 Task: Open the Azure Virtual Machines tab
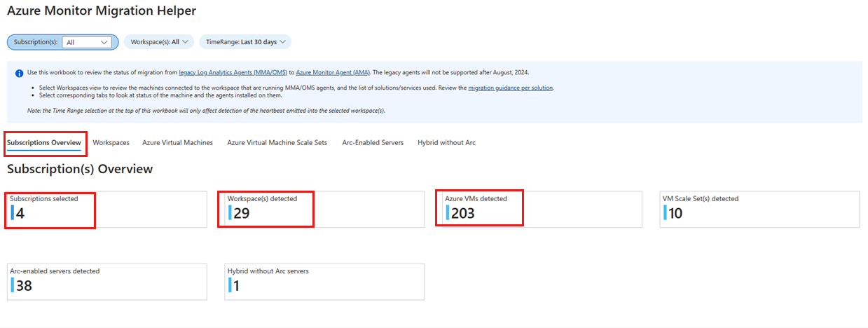pos(177,142)
